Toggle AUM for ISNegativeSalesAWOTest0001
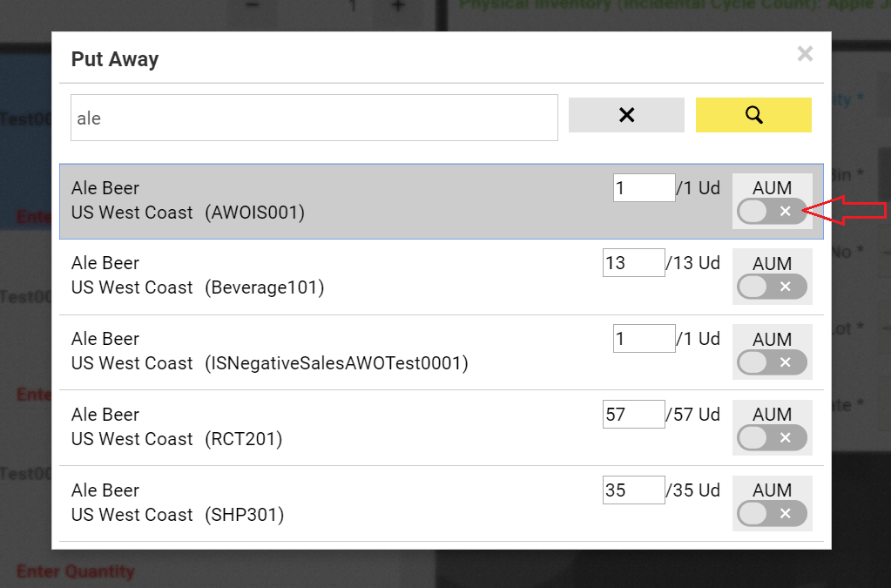 point(772,362)
